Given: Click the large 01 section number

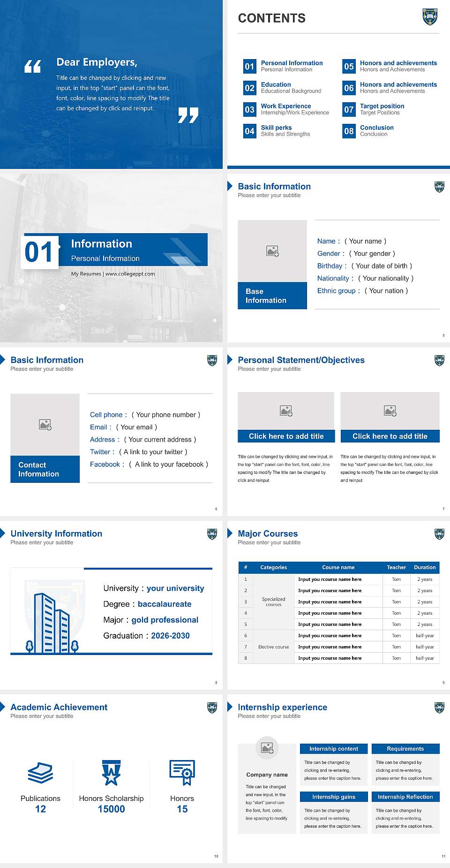Looking at the screenshot, I should point(40,252).
